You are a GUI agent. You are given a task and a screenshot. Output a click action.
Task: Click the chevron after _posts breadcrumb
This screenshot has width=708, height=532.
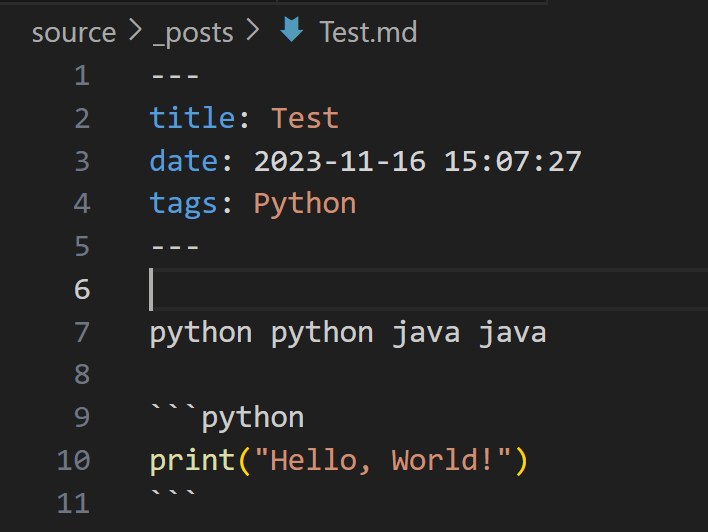click(x=253, y=32)
